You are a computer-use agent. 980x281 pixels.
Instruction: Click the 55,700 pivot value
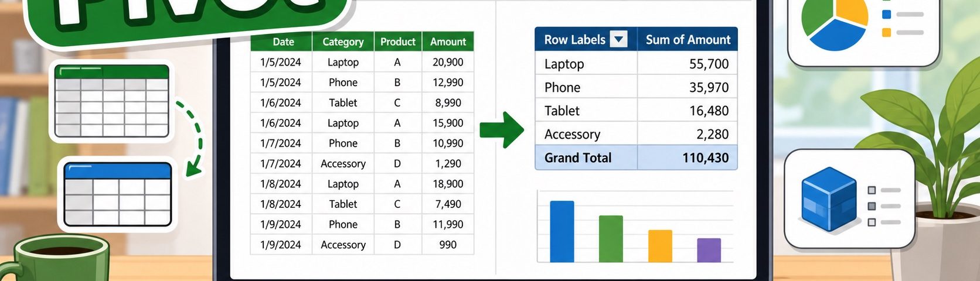[709, 63]
